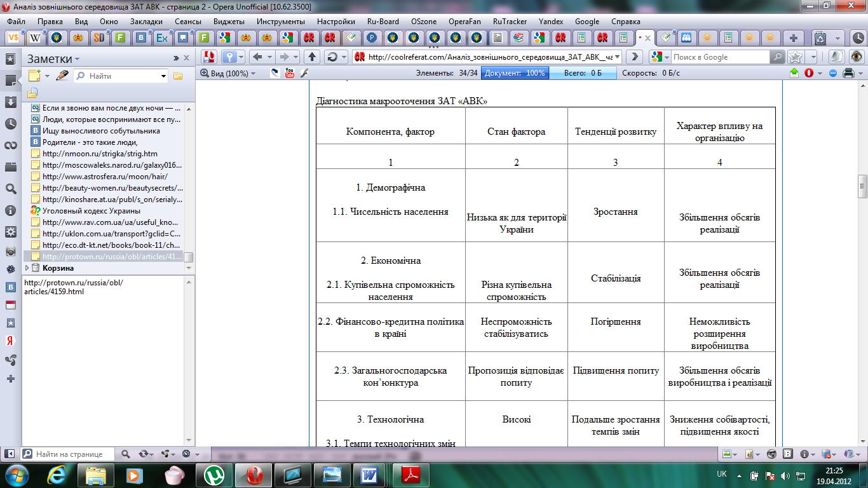The width and height of the screenshot is (868, 488).
Task: Click the Поиск в Google search field
Action: [x=720, y=57]
